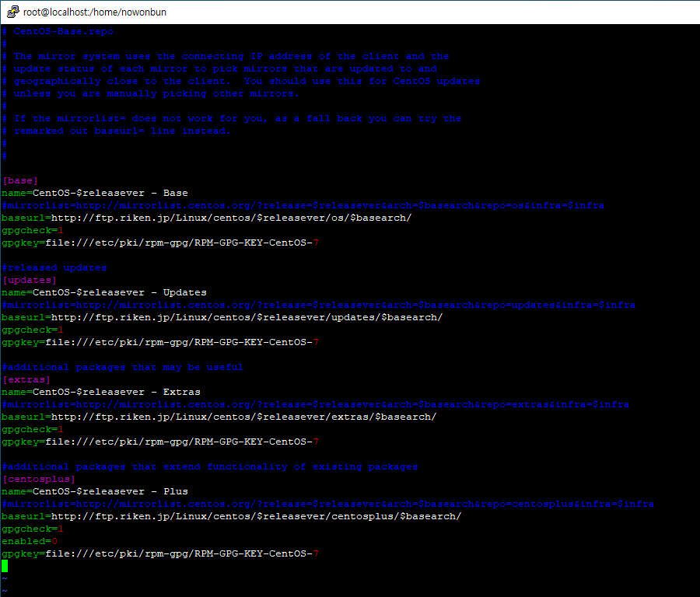700x597 pixels.
Task: Click the line 'name=CentOS-$releasever - Updates'
Action: point(104,293)
